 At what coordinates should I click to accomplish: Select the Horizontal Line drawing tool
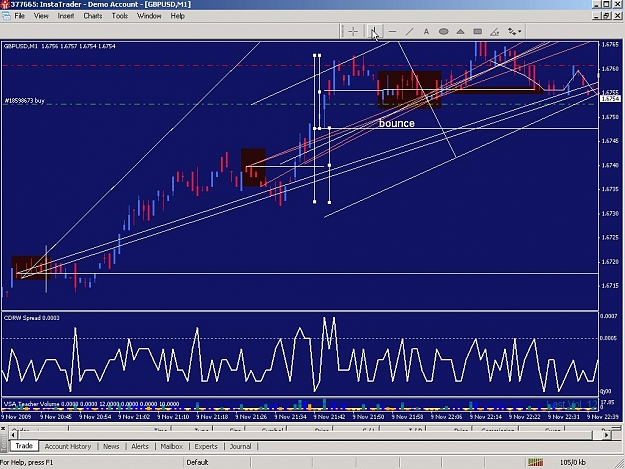[392, 31]
